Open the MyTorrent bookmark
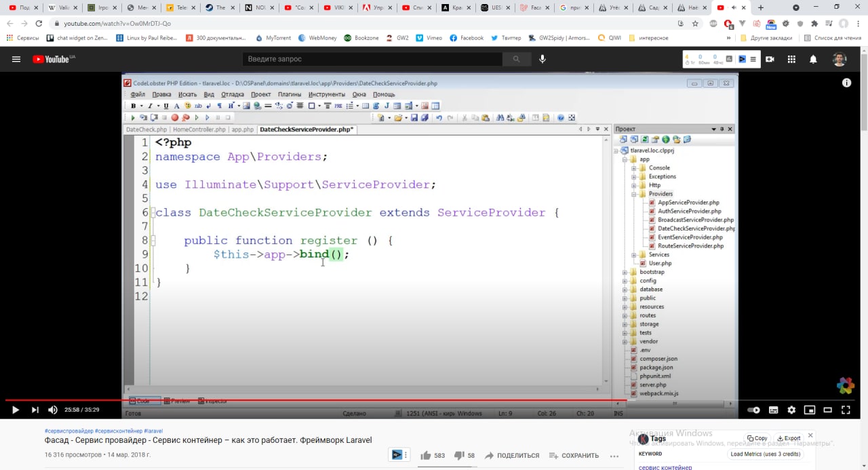868x470 pixels. click(x=272, y=38)
